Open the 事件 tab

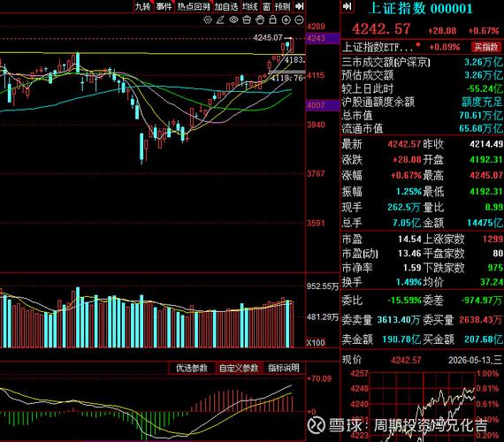[164, 6]
